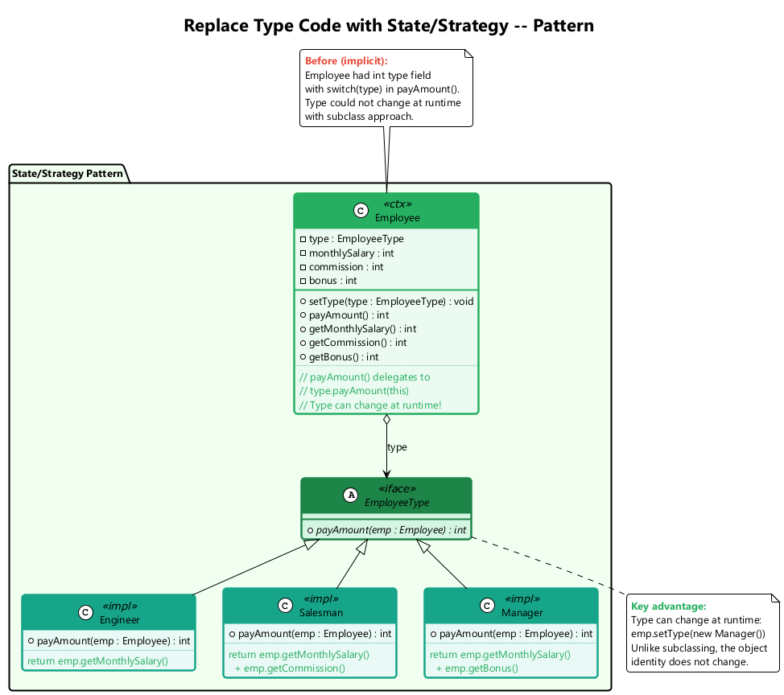Image resolution: width=784 pixels, height=695 pixels.
Task: Select the 'Before (implicit):' note heading
Action: (x=346, y=61)
